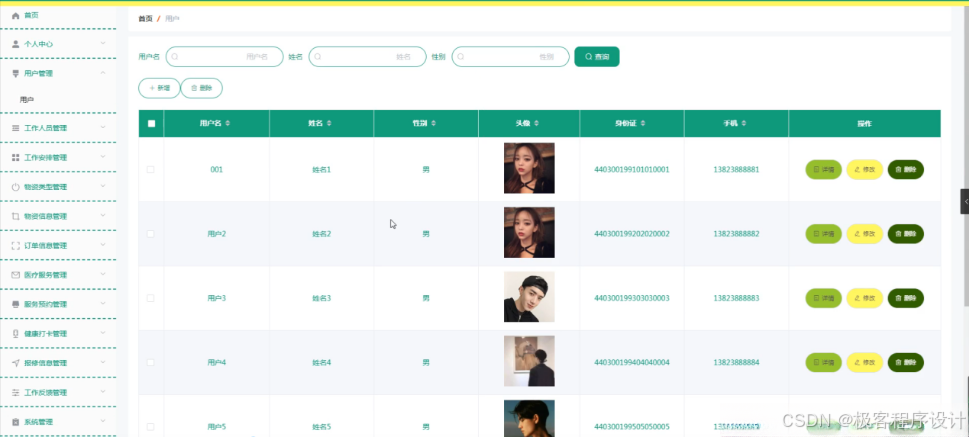Click the magnifier icon in 姓名 field
This screenshot has height=438, width=970.
(318, 57)
